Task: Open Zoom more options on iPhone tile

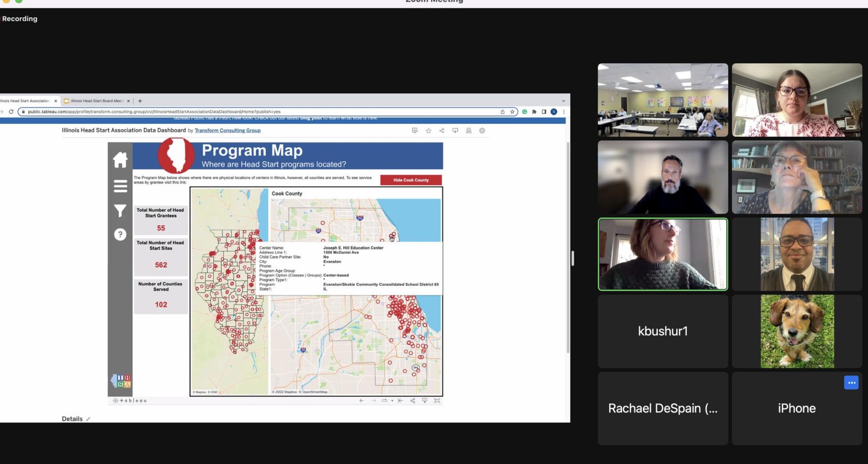Action: tap(851, 382)
